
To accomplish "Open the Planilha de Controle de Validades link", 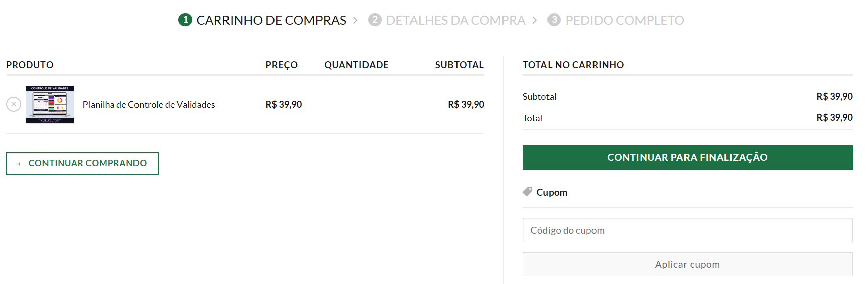I will [x=149, y=105].
